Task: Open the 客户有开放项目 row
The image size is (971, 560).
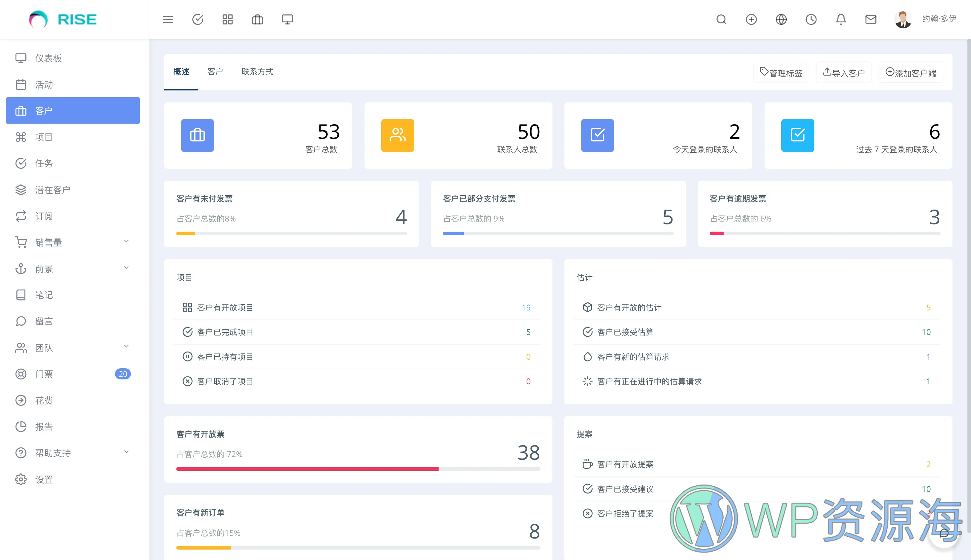Action: point(357,307)
